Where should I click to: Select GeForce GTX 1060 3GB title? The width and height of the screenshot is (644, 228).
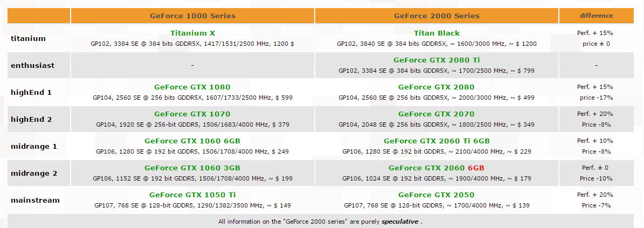point(192,168)
